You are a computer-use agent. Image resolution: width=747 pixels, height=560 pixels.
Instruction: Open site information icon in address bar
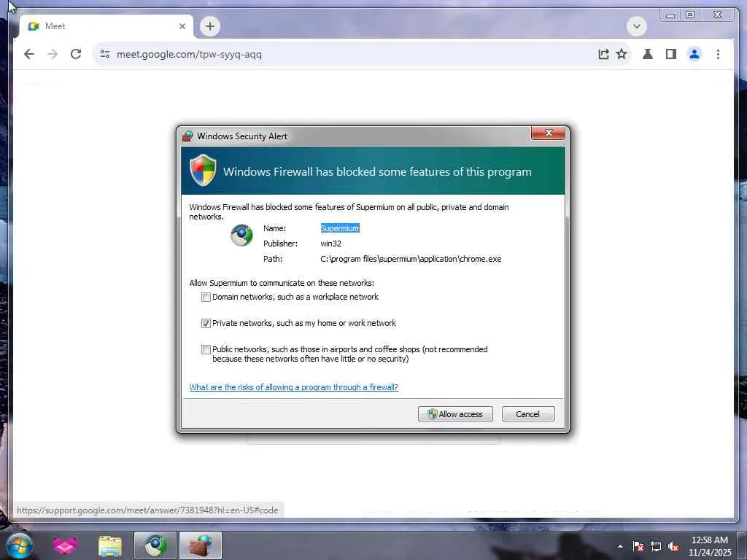point(105,54)
